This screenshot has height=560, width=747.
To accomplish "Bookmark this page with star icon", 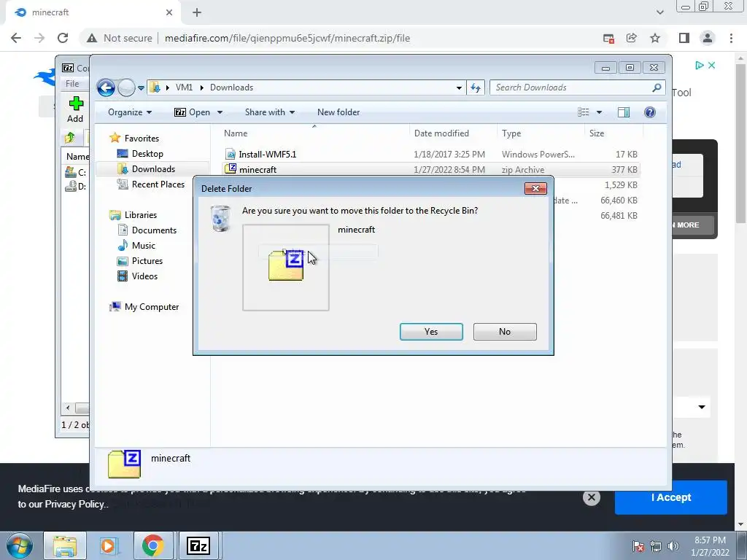I will click(x=655, y=38).
